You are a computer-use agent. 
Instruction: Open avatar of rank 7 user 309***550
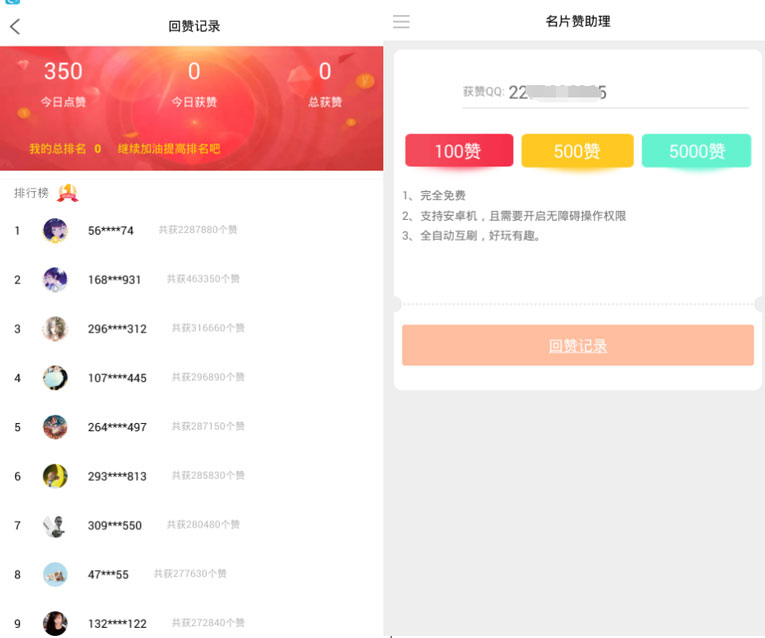55,525
